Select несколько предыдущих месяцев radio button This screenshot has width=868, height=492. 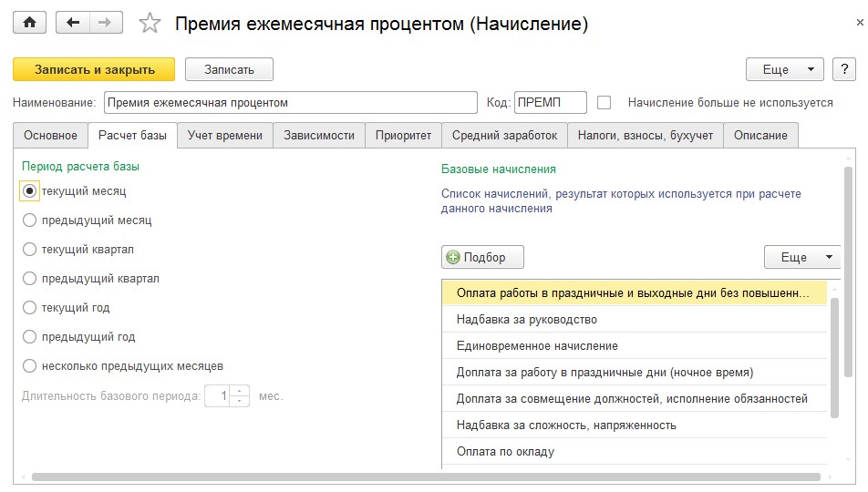29,366
